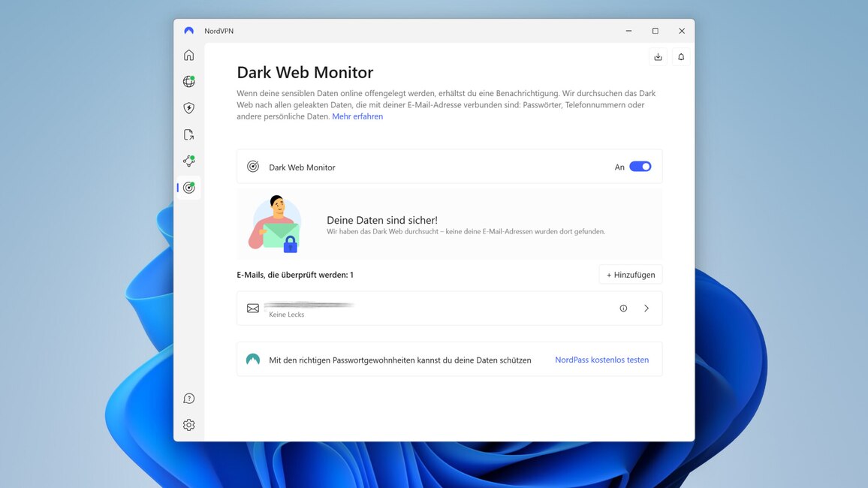The width and height of the screenshot is (868, 488).
Task: Select the VPN servers globe icon
Action: pos(188,80)
